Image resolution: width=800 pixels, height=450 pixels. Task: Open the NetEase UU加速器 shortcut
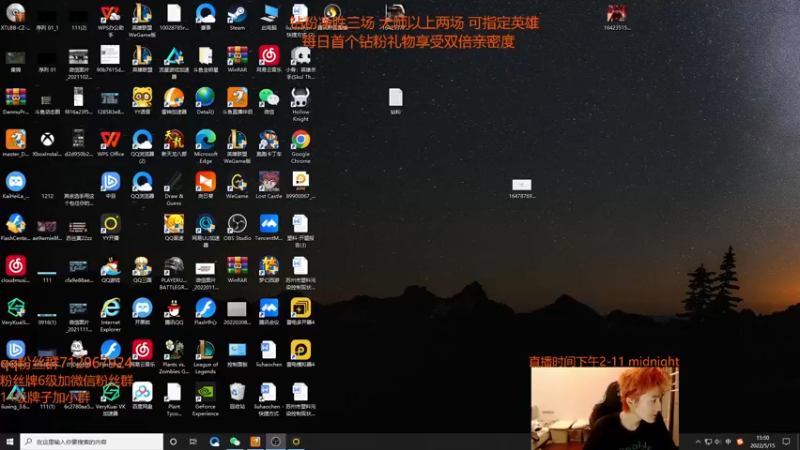tap(206, 230)
